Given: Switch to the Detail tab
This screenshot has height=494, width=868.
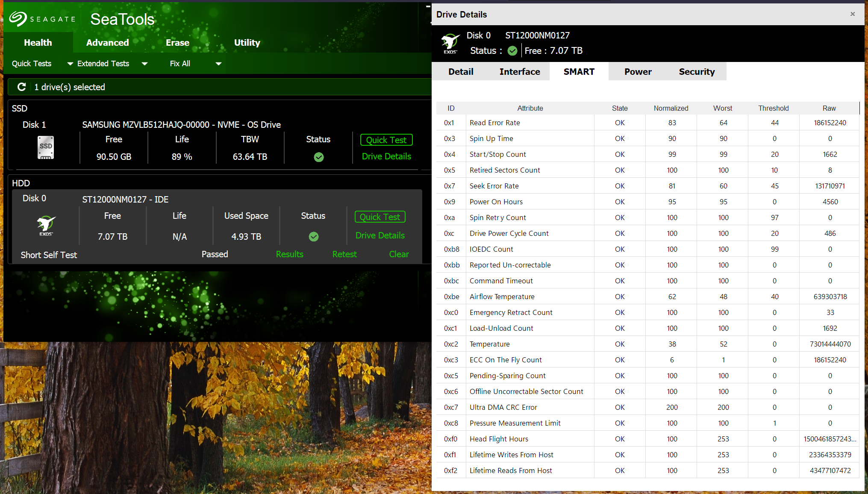Looking at the screenshot, I should (x=461, y=71).
